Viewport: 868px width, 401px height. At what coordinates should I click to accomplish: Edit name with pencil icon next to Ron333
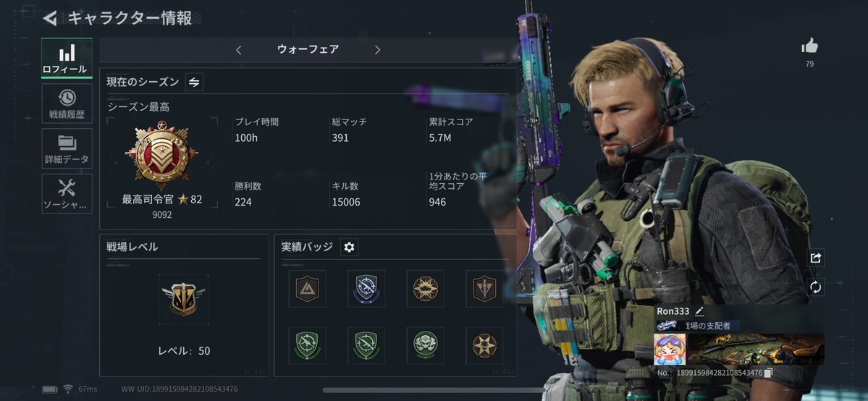(699, 311)
